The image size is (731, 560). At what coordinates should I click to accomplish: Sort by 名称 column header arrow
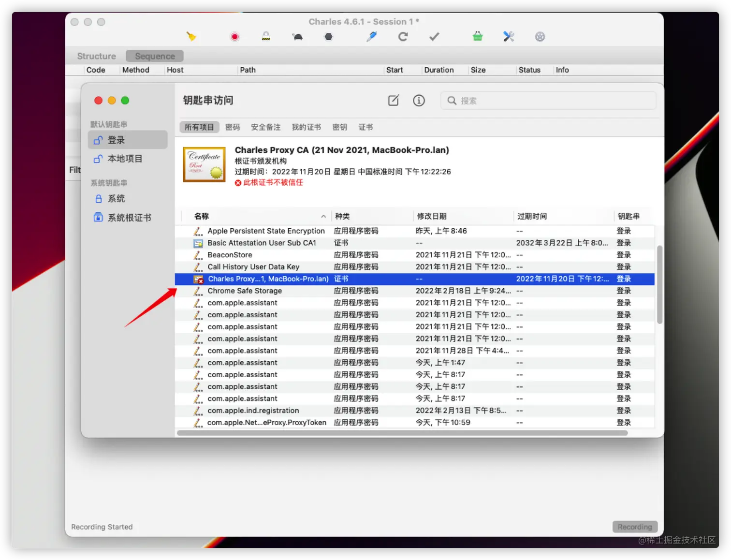tap(323, 216)
